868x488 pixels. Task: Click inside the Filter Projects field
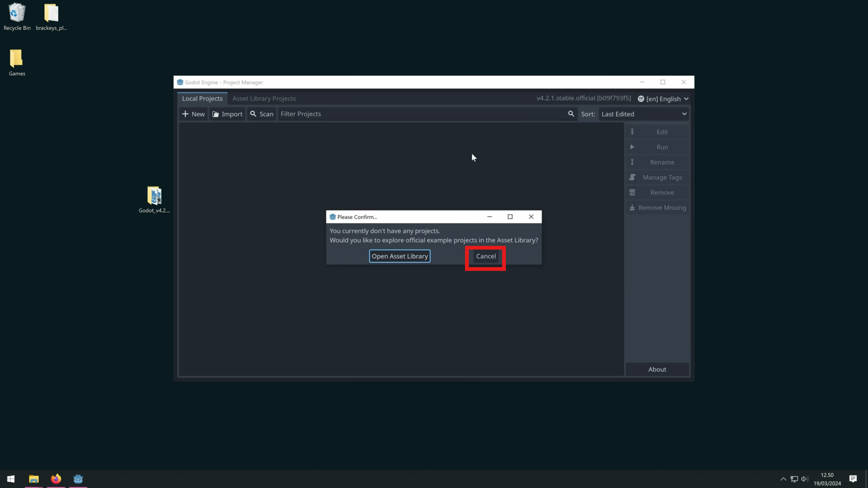(421, 114)
